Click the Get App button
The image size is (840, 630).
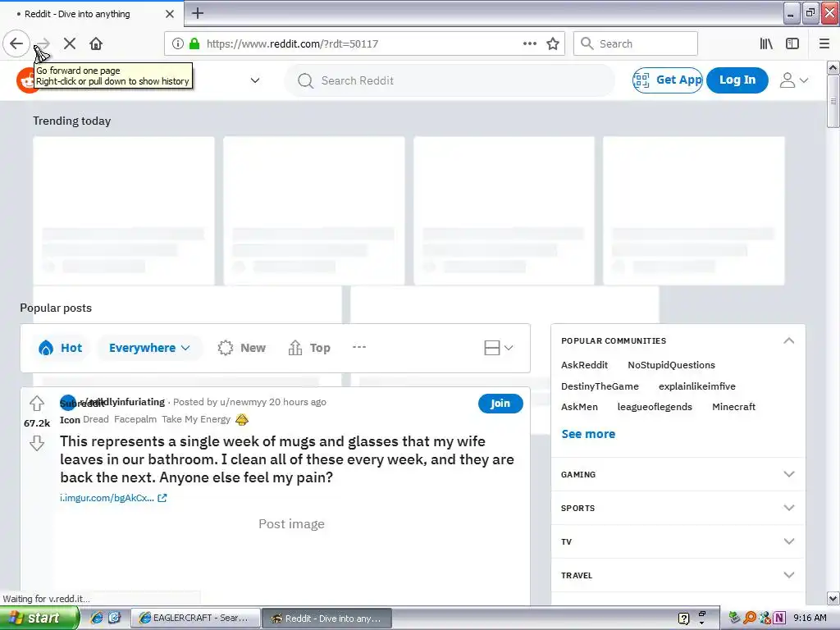(668, 80)
